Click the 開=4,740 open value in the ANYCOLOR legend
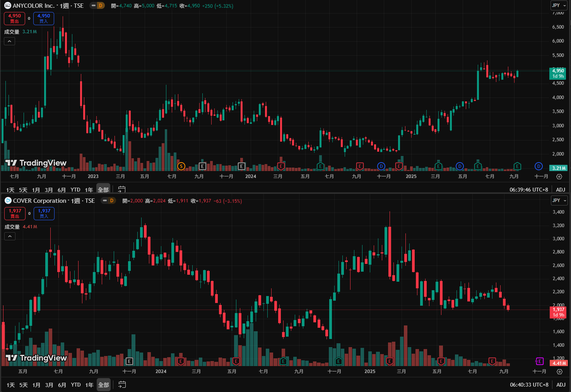 click(x=121, y=6)
